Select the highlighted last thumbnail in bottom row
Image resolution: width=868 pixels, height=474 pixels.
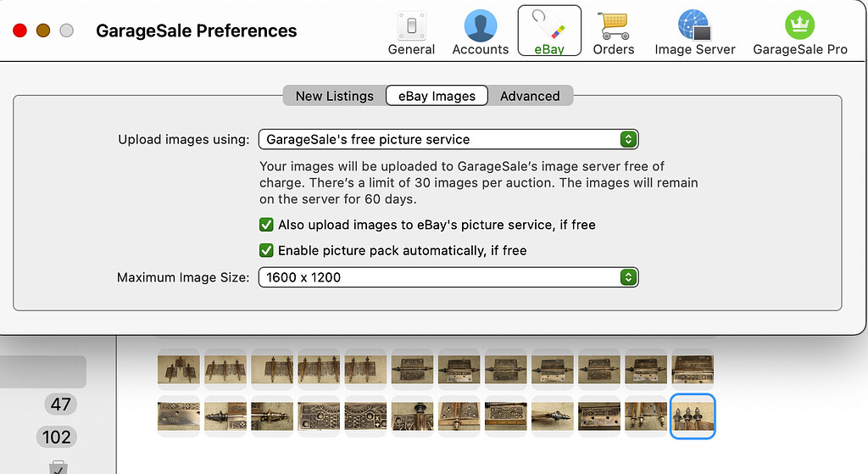tap(693, 416)
